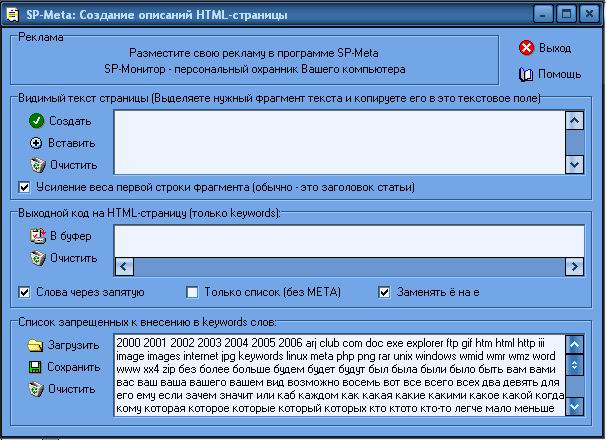This screenshot has width=606, height=440.
Task: Click ad text SP-Монитор персональный охранник
Action: point(255,69)
